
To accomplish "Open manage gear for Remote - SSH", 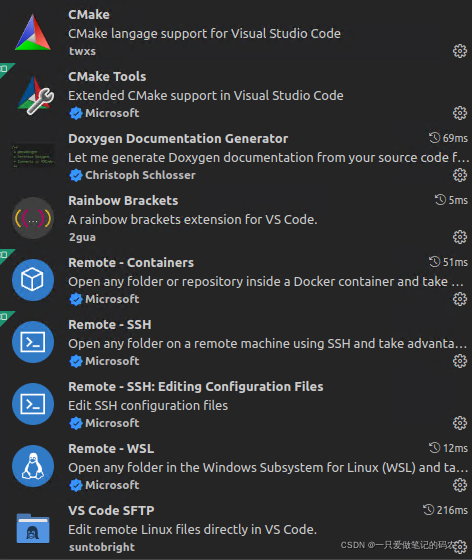I will [x=460, y=361].
